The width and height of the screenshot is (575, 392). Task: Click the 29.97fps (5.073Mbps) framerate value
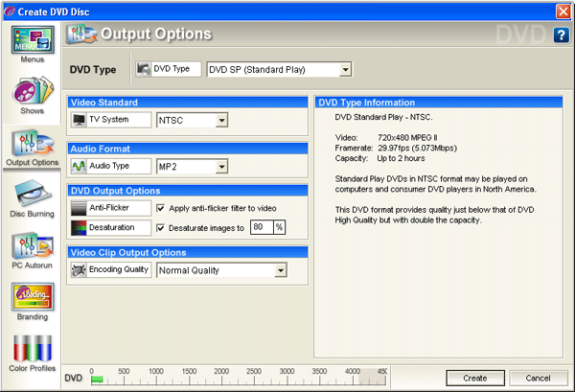coord(417,149)
